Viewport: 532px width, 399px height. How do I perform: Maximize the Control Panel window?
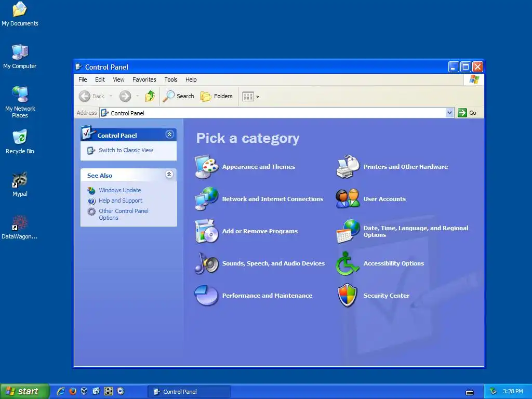pyautogui.click(x=465, y=67)
